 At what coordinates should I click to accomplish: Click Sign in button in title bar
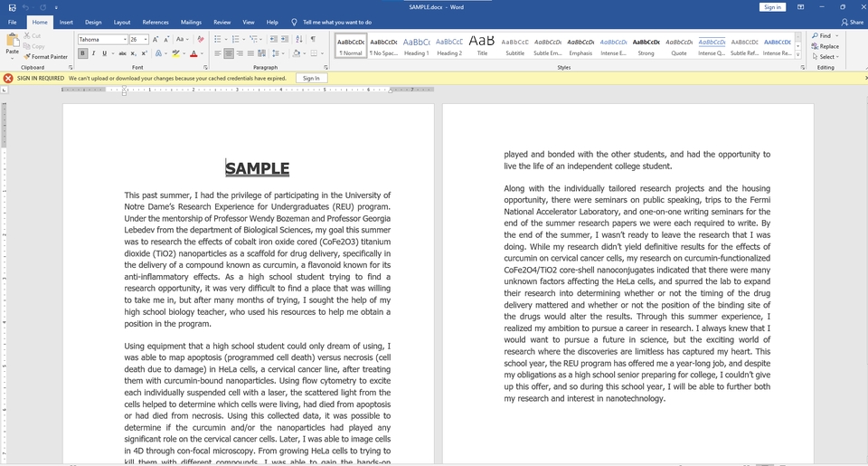(x=772, y=7)
